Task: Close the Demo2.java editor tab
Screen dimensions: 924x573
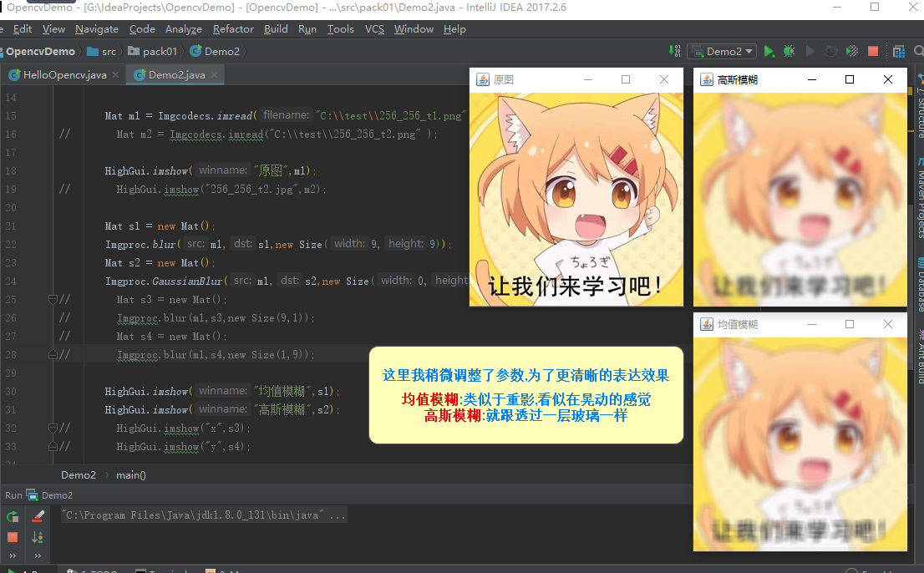Action: click(214, 75)
